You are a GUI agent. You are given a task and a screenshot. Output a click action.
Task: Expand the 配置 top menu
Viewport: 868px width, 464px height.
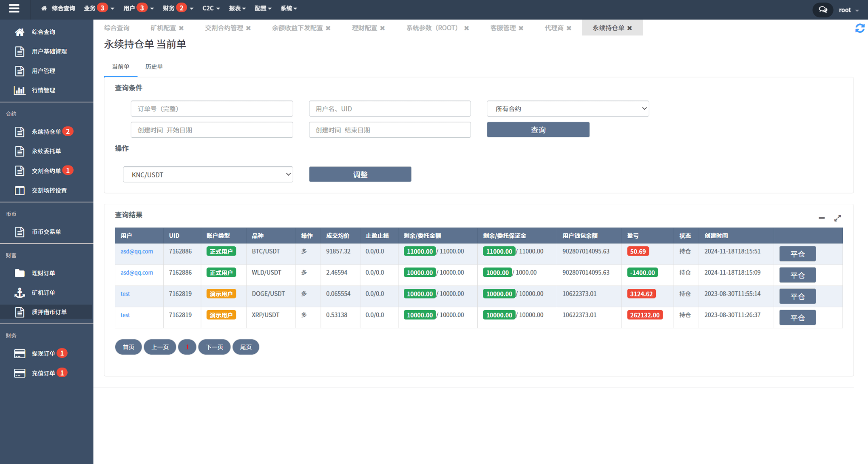263,8
